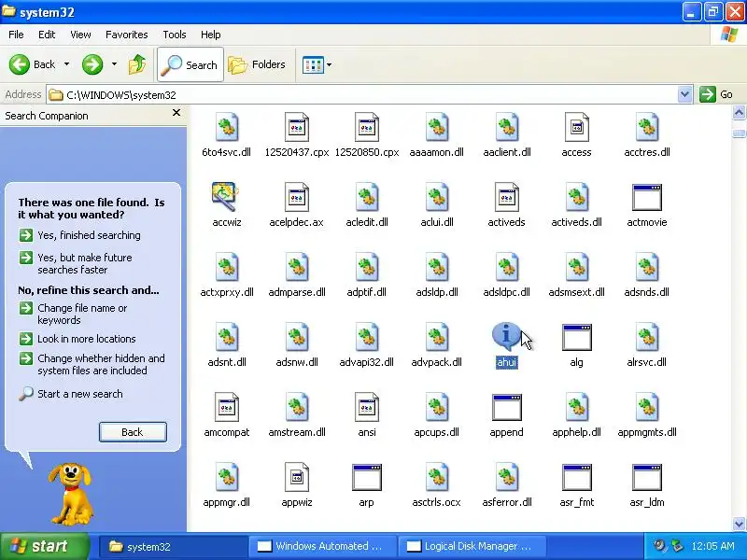The width and height of the screenshot is (747, 560).
Task: Click Yes, finished searching
Action: click(x=80, y=235)
